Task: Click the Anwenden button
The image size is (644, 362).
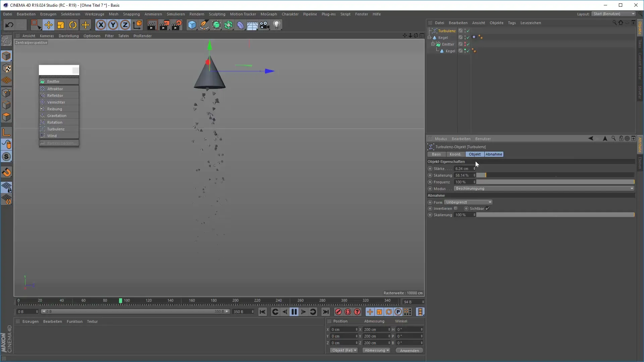Action: 409,351
